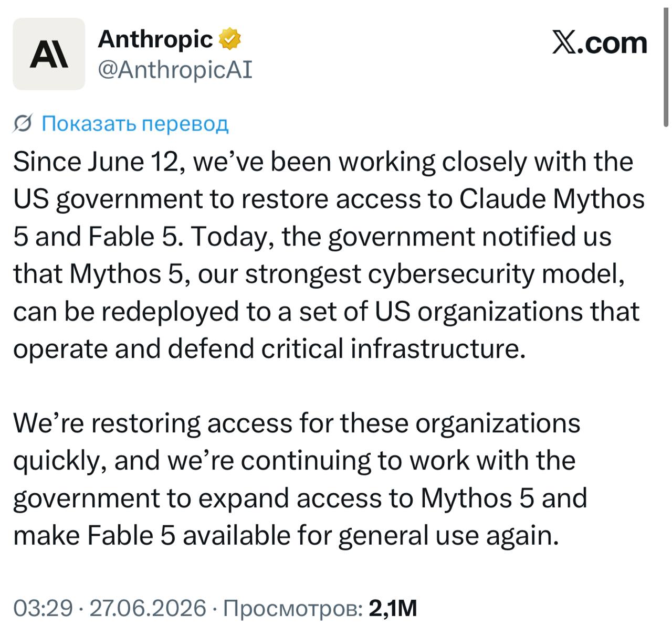Click the Просмотров view count label
This screenshot has width=672, height=637.
pos(292,609)
